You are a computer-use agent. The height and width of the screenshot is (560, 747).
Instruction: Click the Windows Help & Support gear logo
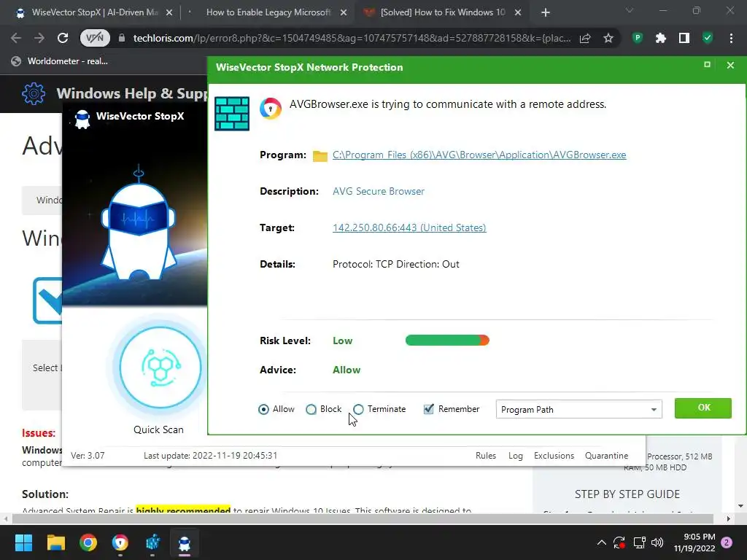point(34,93)
